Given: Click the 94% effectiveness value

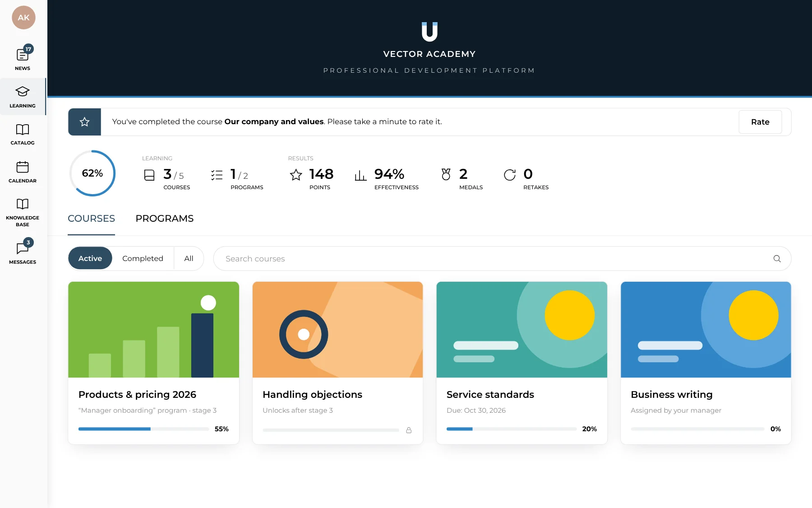Looking at the screenshot, I should (389, 174).
